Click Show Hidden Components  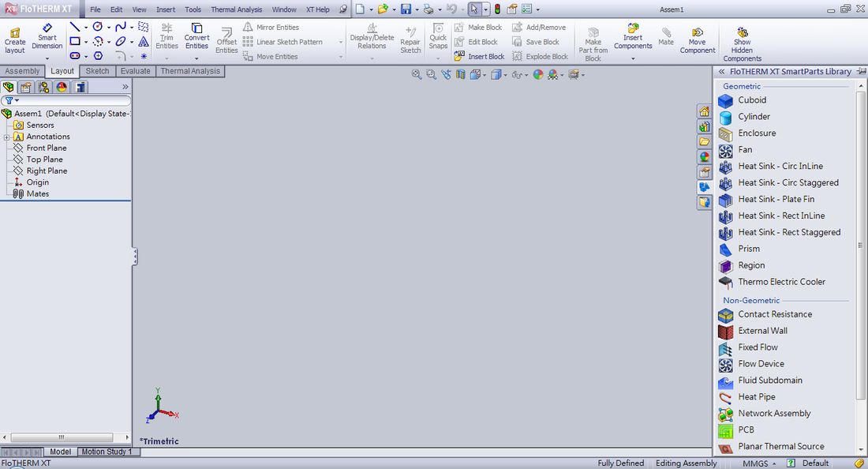[x=743, y=44]
